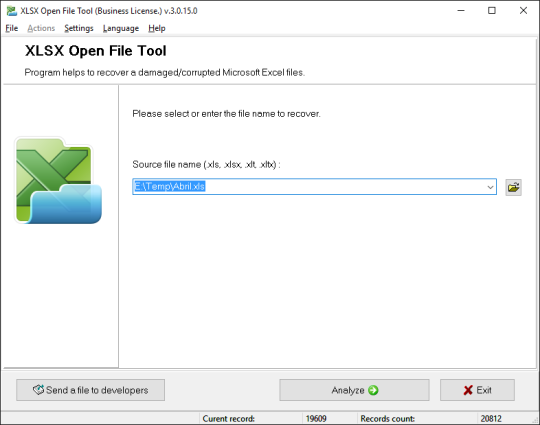Click the '20812' status bar value

[x=491, y=418]
